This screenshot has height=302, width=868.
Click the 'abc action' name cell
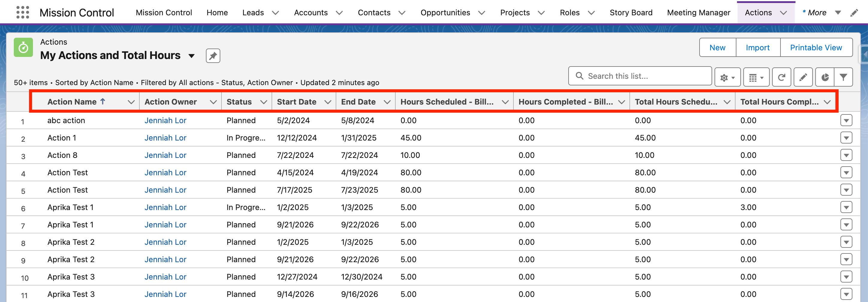click(x=66, y=120)
